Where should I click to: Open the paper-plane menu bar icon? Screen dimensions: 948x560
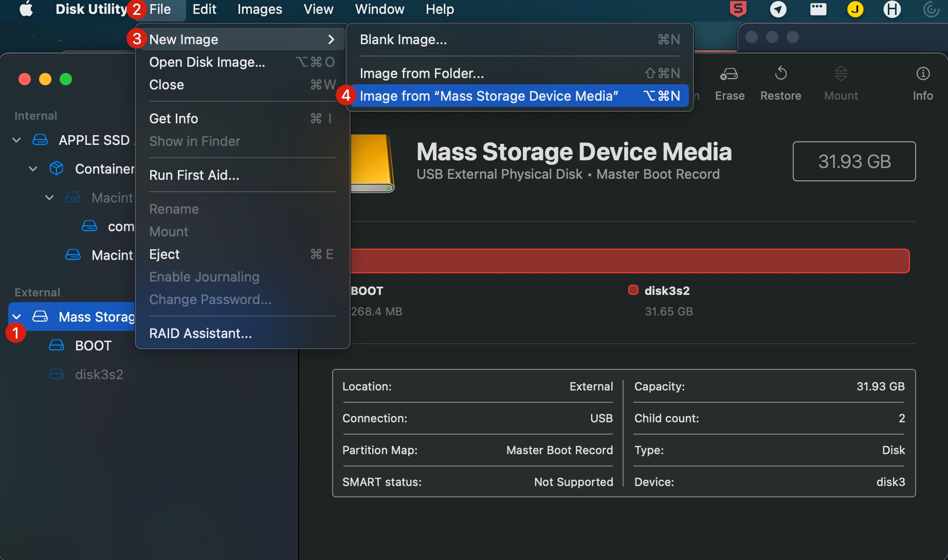tap(778, 9)
